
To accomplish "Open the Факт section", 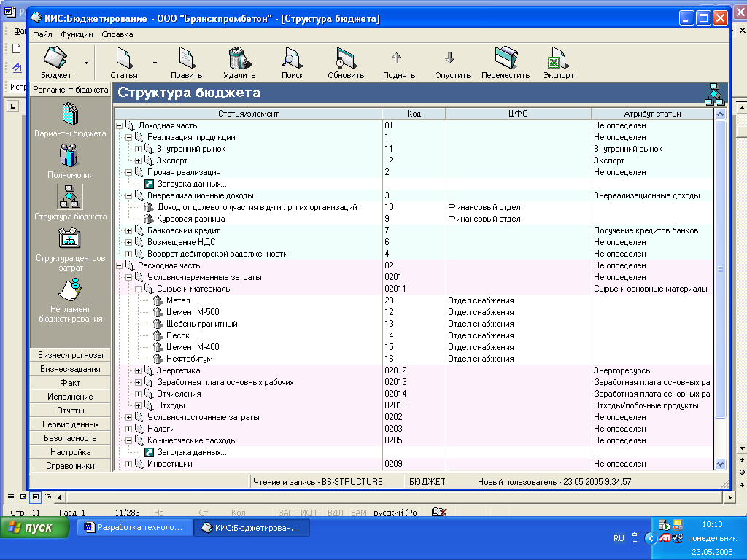I will (x=71, y=383).
